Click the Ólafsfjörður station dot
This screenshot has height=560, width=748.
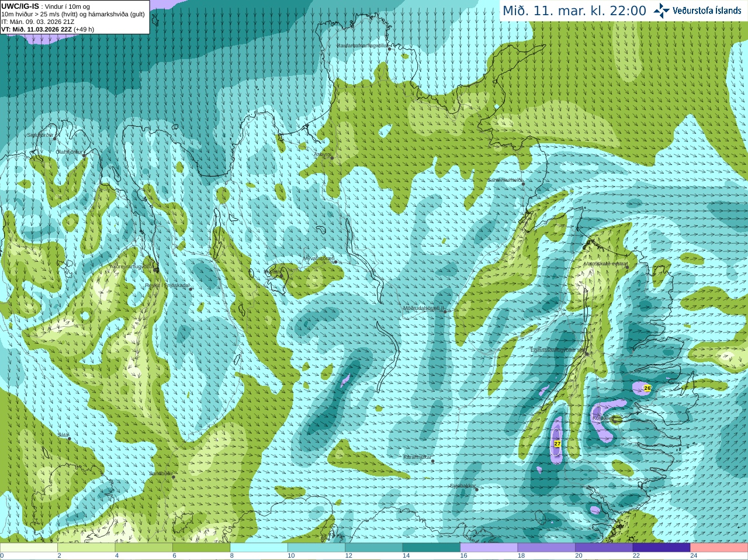(x=84, y=155)
